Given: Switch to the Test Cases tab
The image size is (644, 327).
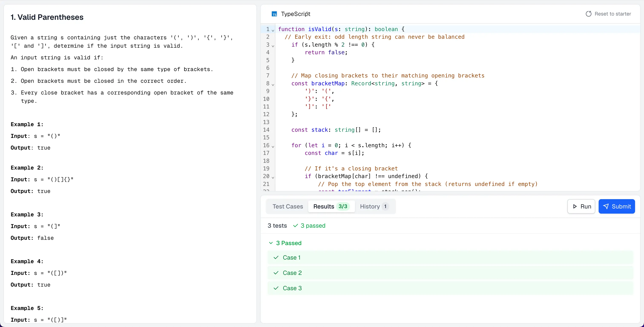Looking at the screenshot, I should 287,206.
